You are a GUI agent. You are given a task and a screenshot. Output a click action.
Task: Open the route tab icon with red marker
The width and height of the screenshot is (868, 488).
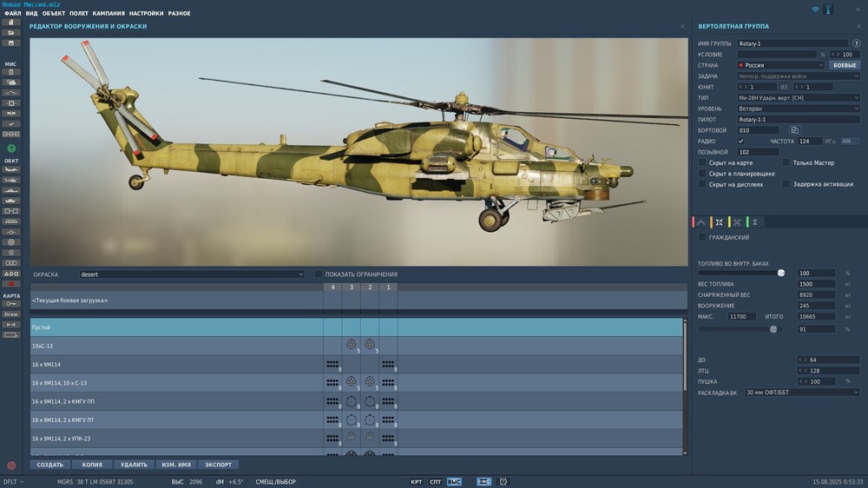click(x=701, y=222)
